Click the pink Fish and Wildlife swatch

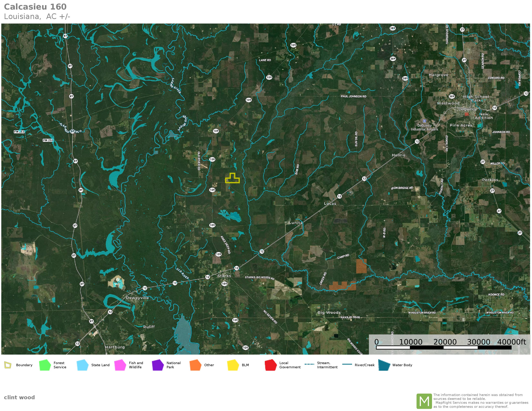[120, 365]
